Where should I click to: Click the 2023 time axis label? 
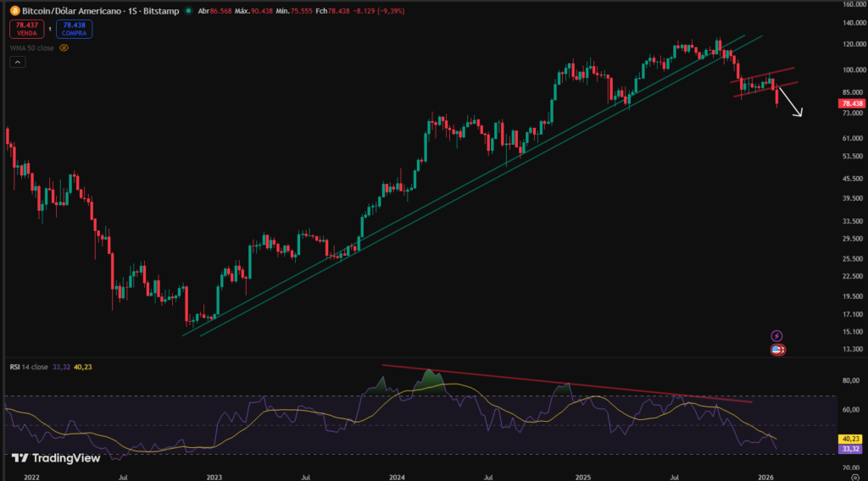(214, 477)
